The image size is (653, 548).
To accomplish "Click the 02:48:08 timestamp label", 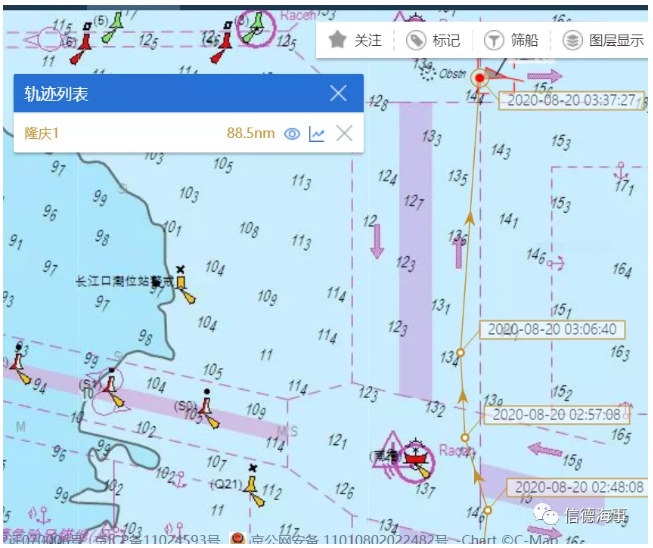I will pyautogui.click(x=569, y=488).
